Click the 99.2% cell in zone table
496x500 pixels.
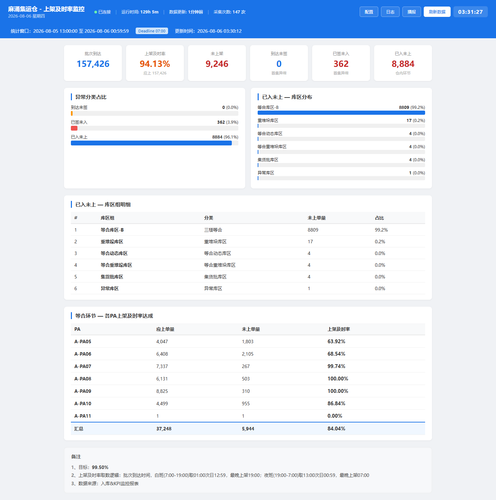coord(381,230)
